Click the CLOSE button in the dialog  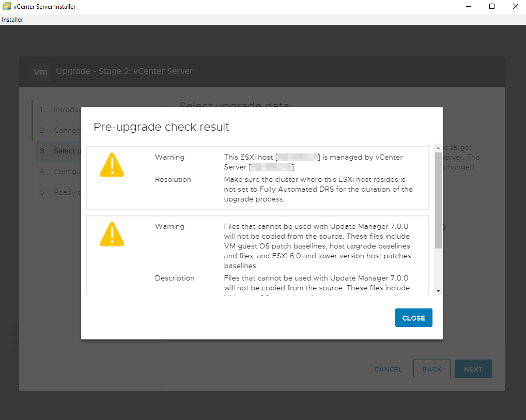pyautogui.click(x=414, y=318)
